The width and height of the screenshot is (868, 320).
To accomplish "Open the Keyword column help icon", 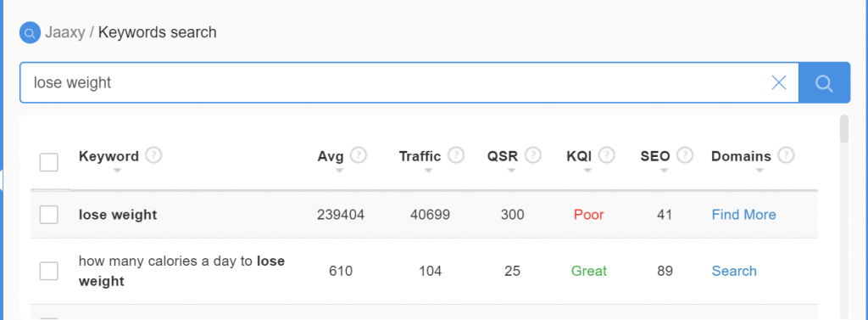I will click(154, 154).
